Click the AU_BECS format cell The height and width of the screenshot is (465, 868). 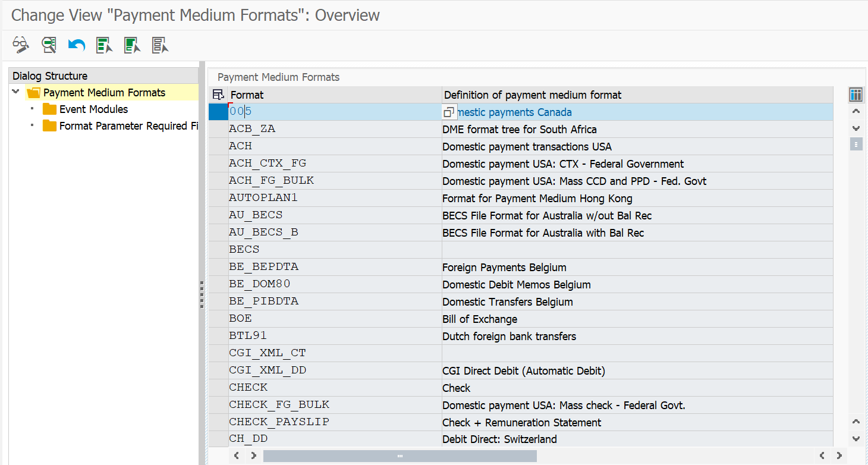tap(335, 215)
